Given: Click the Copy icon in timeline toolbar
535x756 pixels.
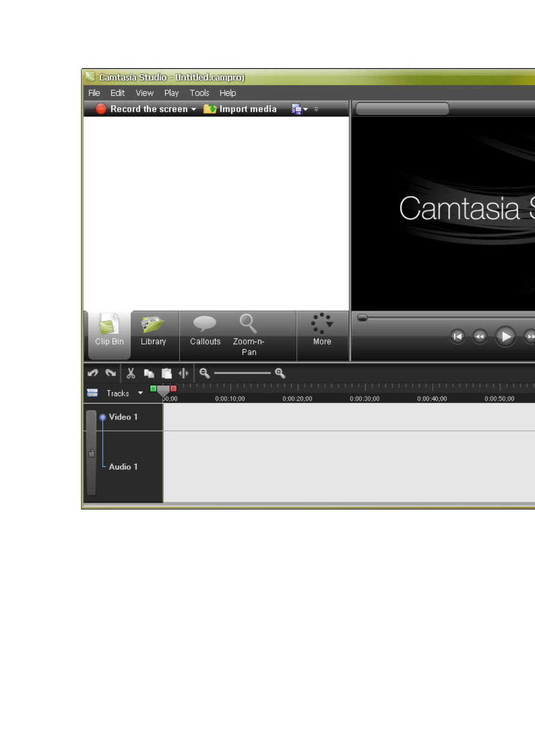Looking at the screenshot, I should pyautogui.click(x=149, y=373).
